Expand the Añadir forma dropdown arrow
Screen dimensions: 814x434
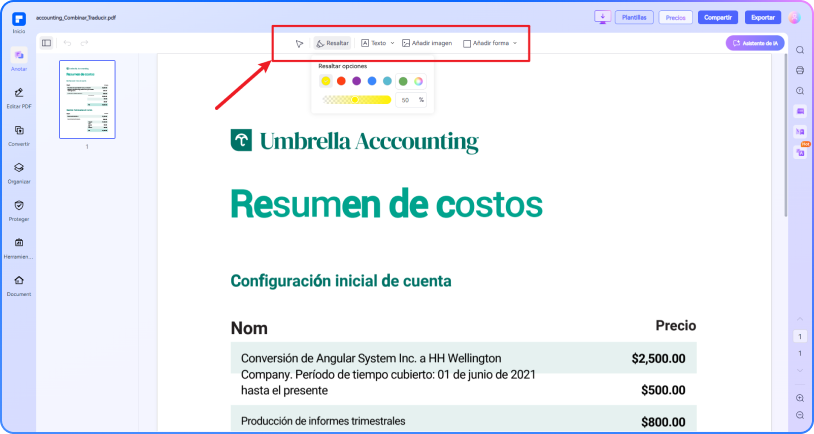pos(515,43)
